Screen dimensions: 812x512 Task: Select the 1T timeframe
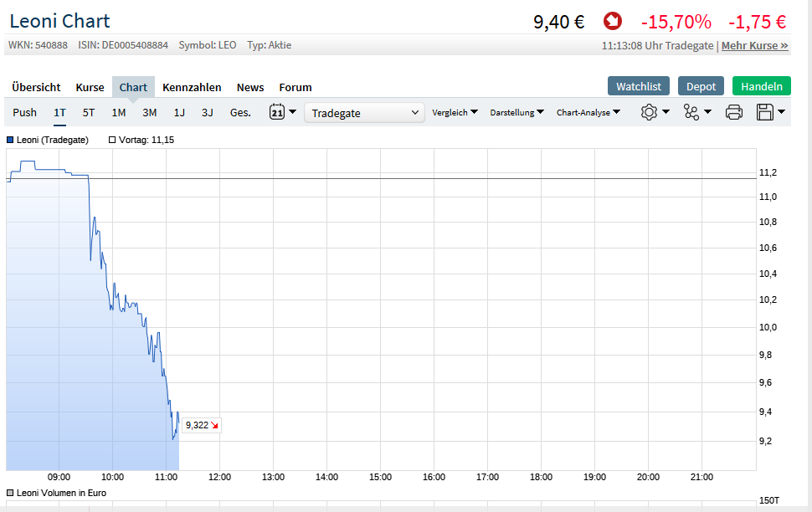[x=59, y=112]
